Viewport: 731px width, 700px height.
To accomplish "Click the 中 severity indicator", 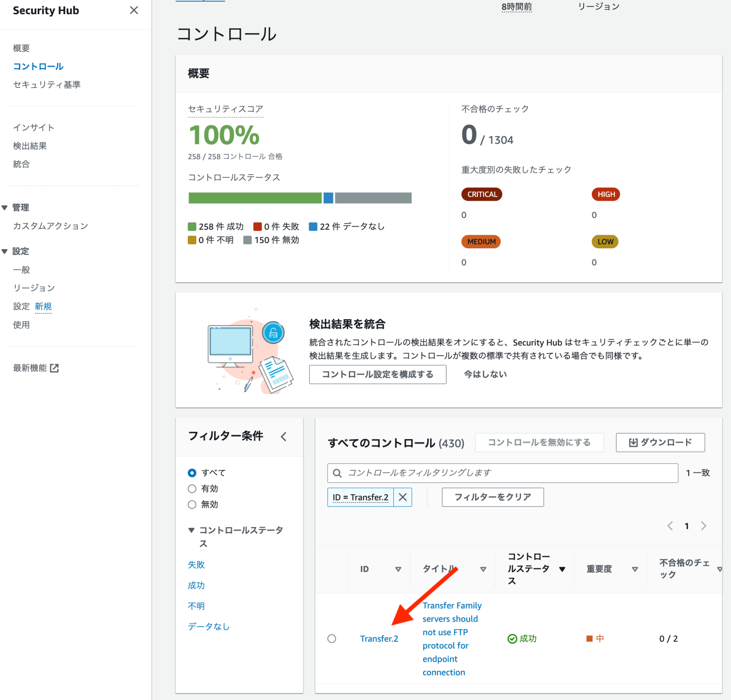I will [x=595, y=639].
